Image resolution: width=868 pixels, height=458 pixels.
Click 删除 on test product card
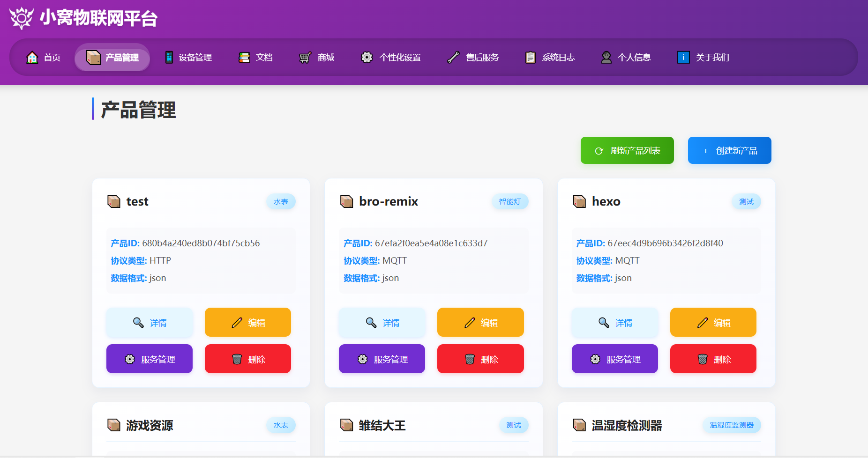point(248,359)
